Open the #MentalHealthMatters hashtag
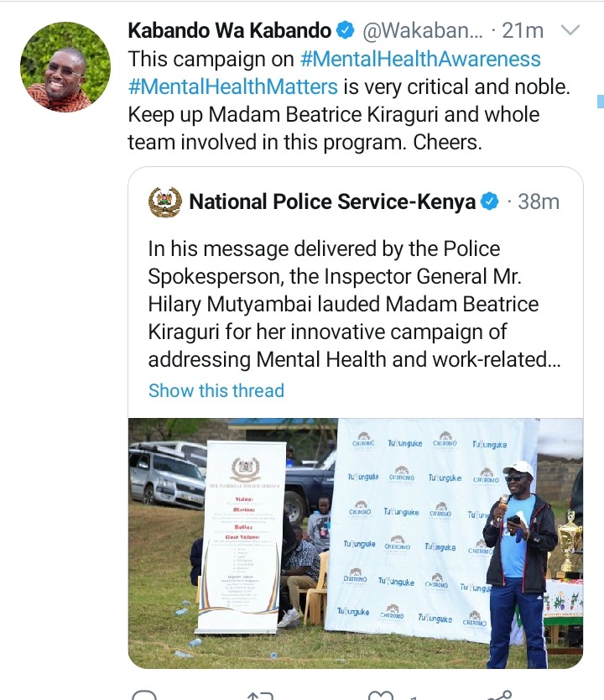Viewport: 604px width, 700px height. tap(233, 86)
